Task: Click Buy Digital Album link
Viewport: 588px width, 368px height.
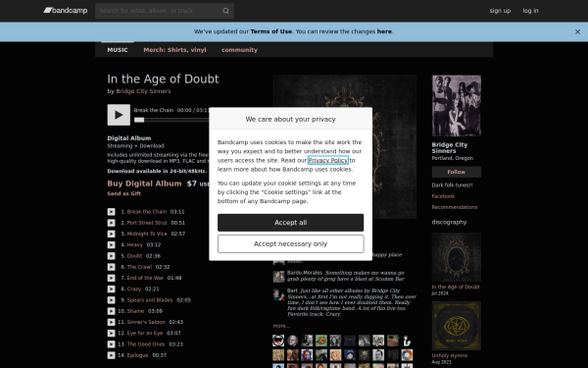Action: (x=144, y=184)
